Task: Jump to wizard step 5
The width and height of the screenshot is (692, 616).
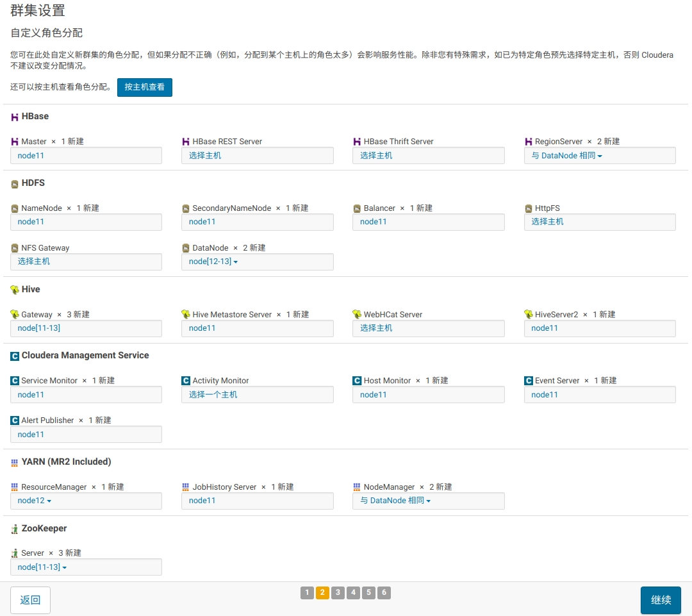Action: tap(369, 592)
